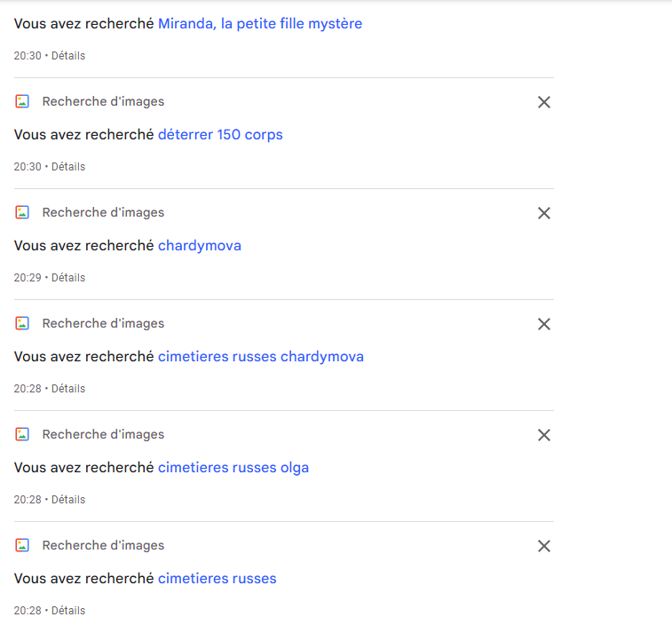Open Détails under "cimetieres russes olga"
The height and width of the screenshot is (625, 672).
tap(68, 500)
